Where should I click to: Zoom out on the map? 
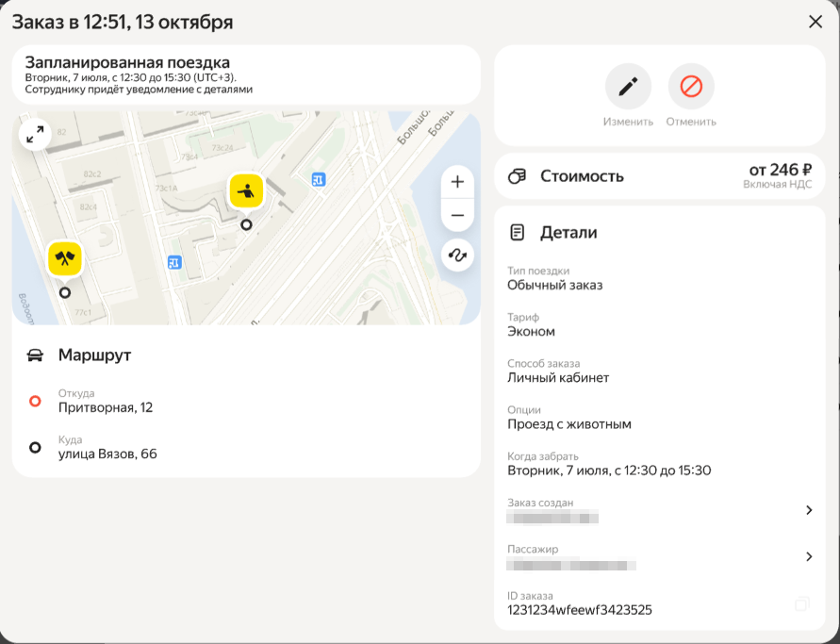pyautogui.click(x=457, y=216)
